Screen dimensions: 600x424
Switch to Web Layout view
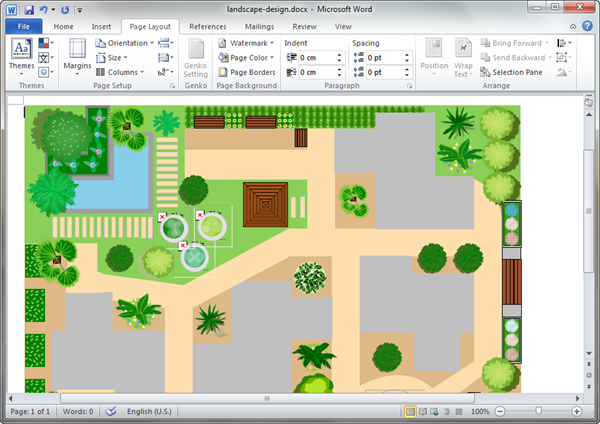click(434, 411)
